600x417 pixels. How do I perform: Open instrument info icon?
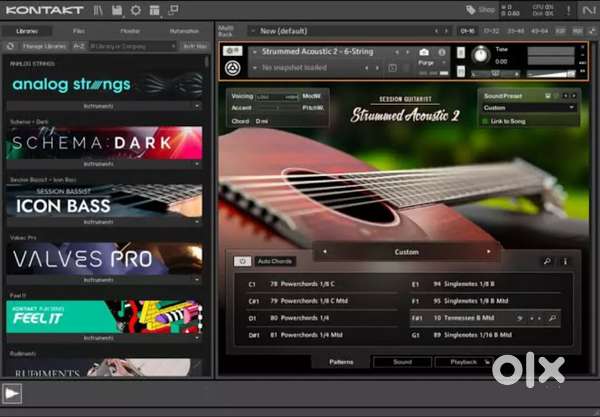442,52
